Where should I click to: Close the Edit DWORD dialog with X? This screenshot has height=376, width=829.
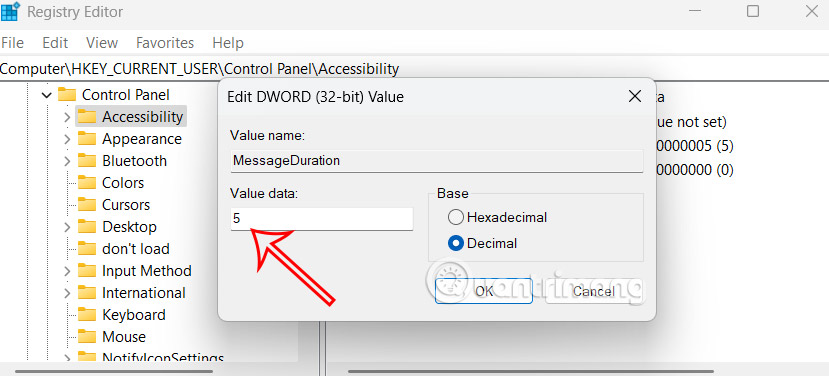(634, 96)
